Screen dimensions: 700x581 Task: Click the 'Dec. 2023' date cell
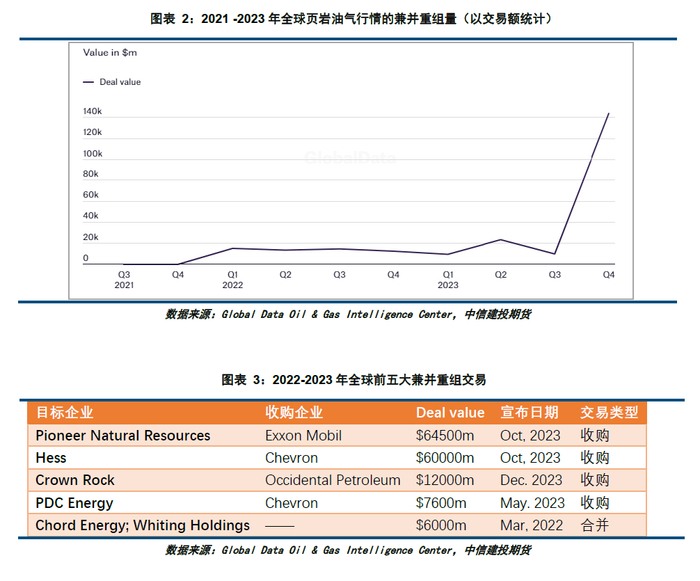(531, 480)
